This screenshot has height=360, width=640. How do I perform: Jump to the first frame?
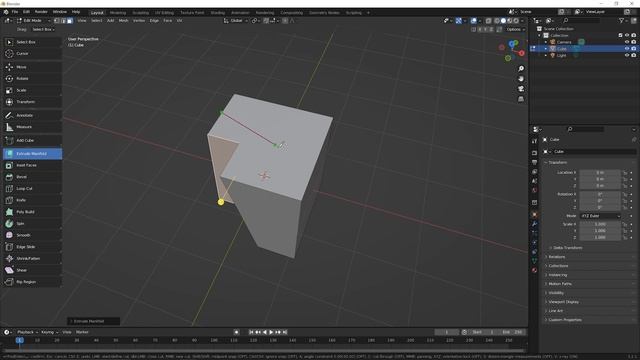(x=251, y=332)
